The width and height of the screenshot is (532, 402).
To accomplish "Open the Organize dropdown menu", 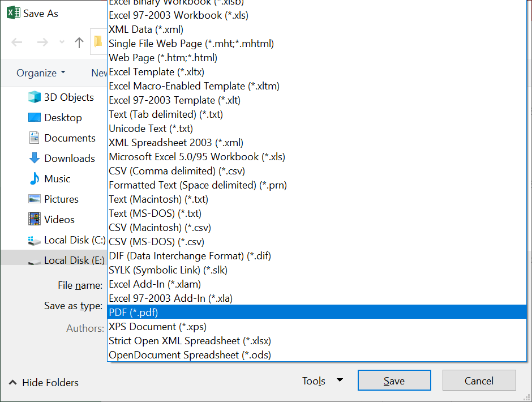I will tap(40, 72).
